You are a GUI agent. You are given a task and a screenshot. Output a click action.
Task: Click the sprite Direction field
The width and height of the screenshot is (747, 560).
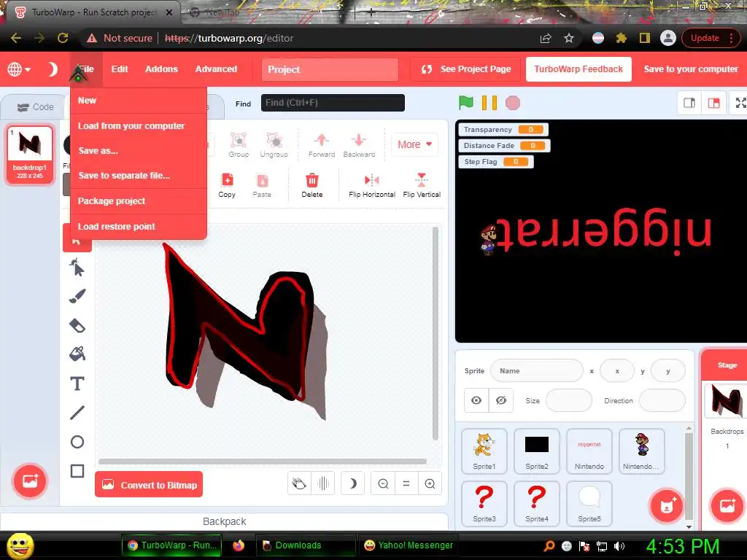pos(662,400)
